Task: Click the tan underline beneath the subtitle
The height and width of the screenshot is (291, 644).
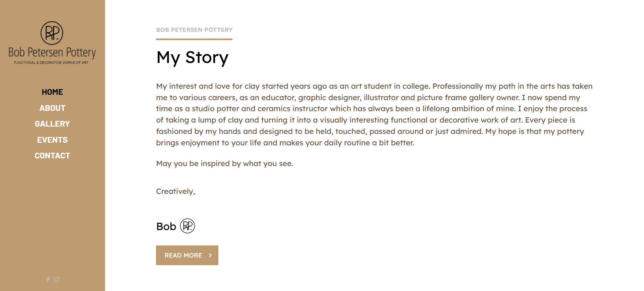Action: (194, 39)
